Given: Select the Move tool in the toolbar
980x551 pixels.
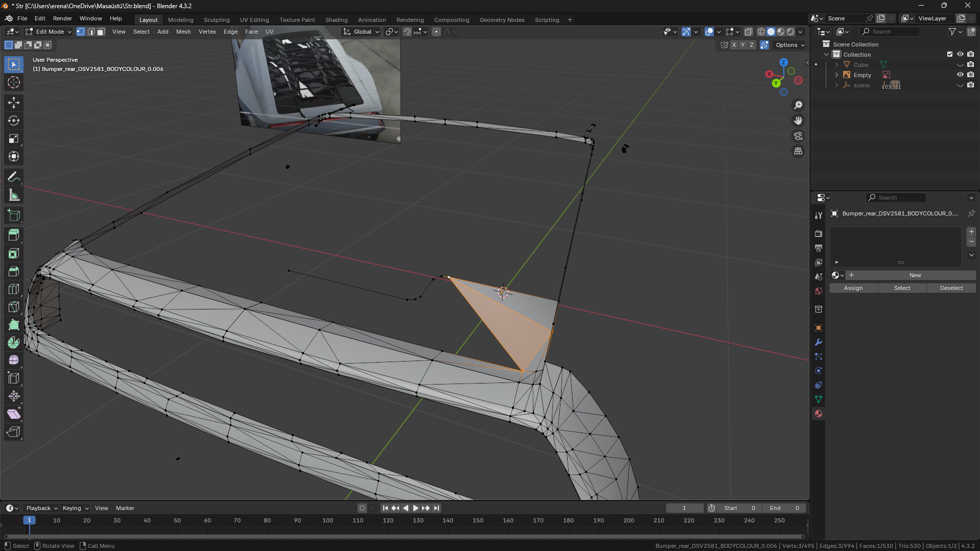Looking at the screenshot, I should (x=14, y=103).
